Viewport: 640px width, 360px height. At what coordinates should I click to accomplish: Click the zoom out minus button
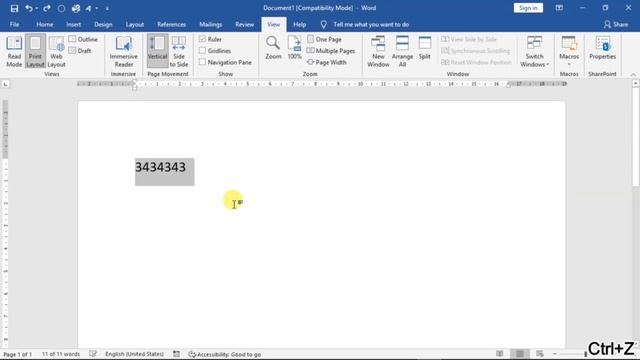tap(555, 354)
